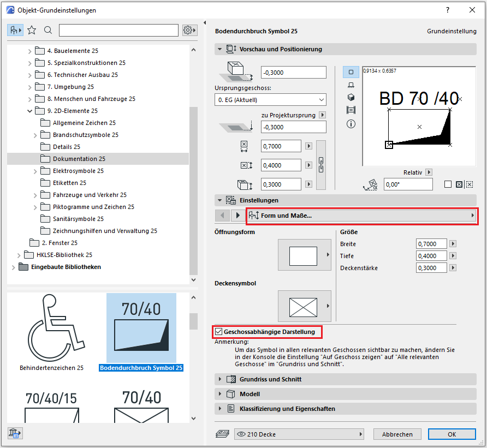This screenshot has height=448, width=487.
Task: Open the favorites star view
Action: [x=32, y=30]
